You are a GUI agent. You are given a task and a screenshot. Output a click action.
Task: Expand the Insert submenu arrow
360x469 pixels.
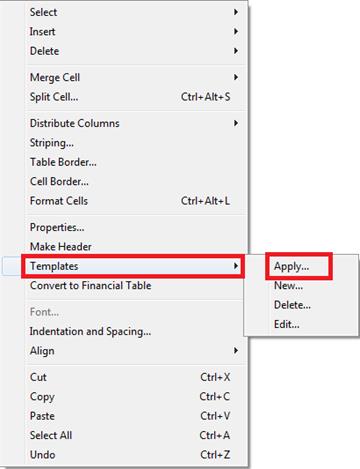(236, 32)
